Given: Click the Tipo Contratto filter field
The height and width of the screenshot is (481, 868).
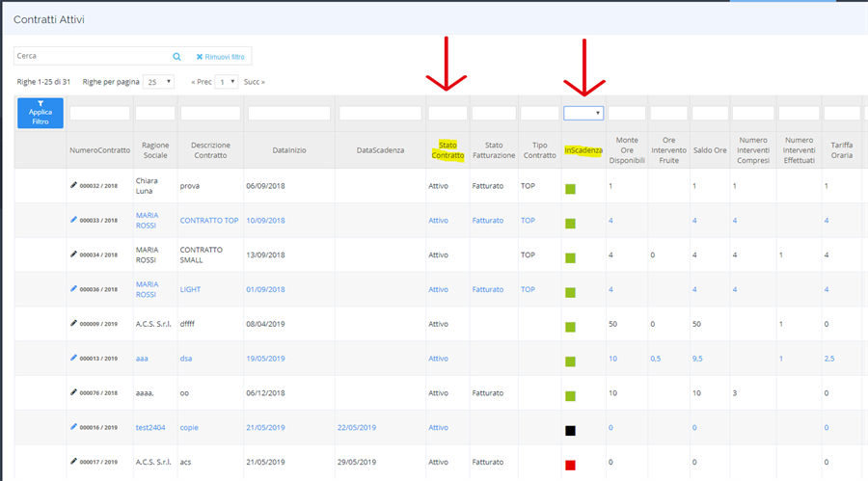Looking at the screenshot, I should (540, 113).
